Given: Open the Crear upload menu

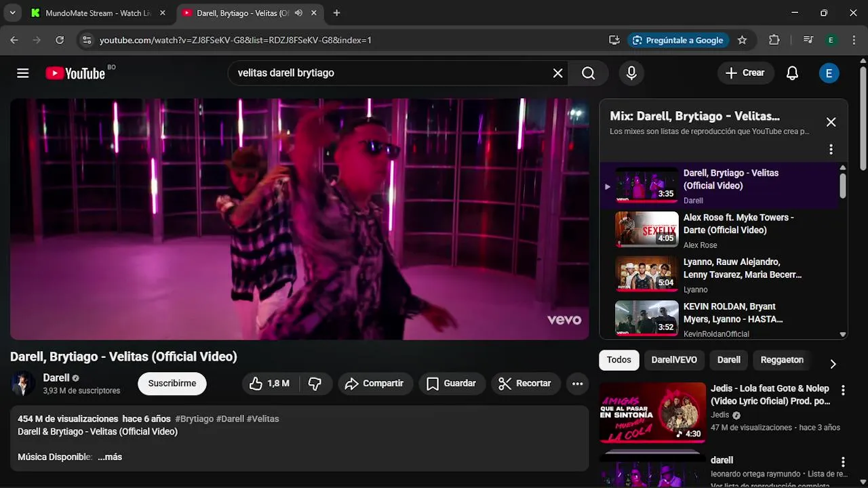Looking at the screenshot, I should pyautogui.click(x=745, y=73).
